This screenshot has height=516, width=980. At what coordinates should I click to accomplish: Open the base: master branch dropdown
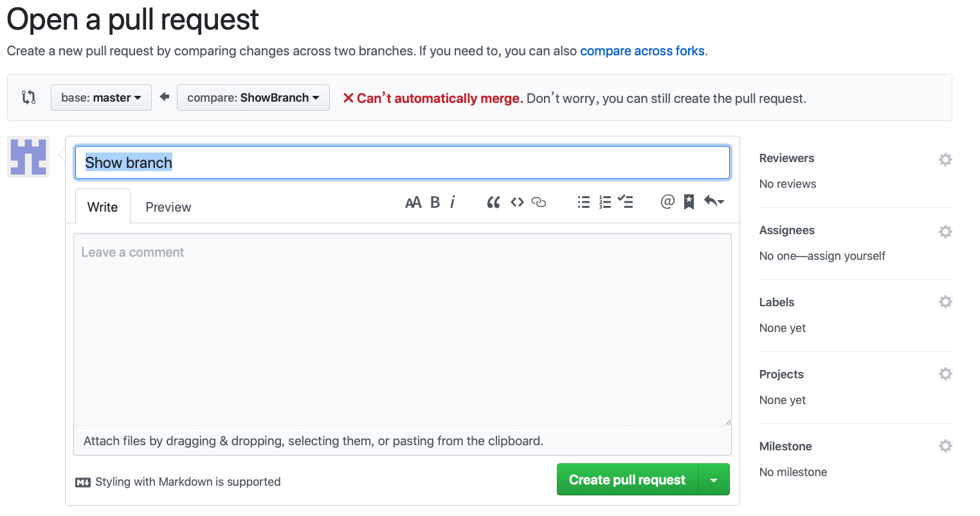(x=101, y=98)
